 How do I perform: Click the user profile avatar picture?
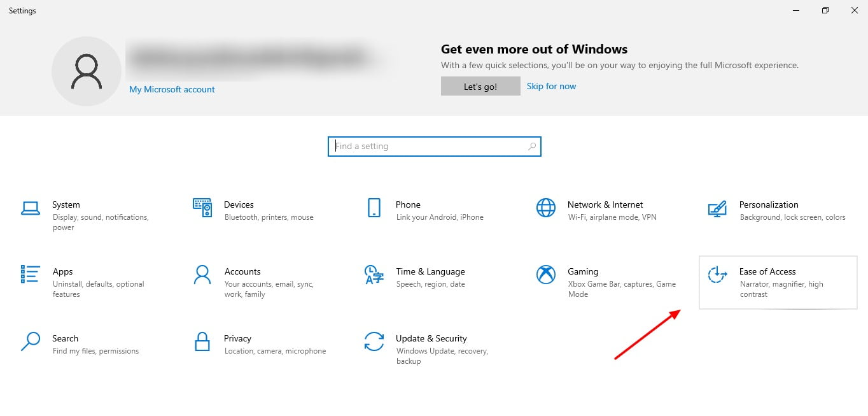pos(86,71)
